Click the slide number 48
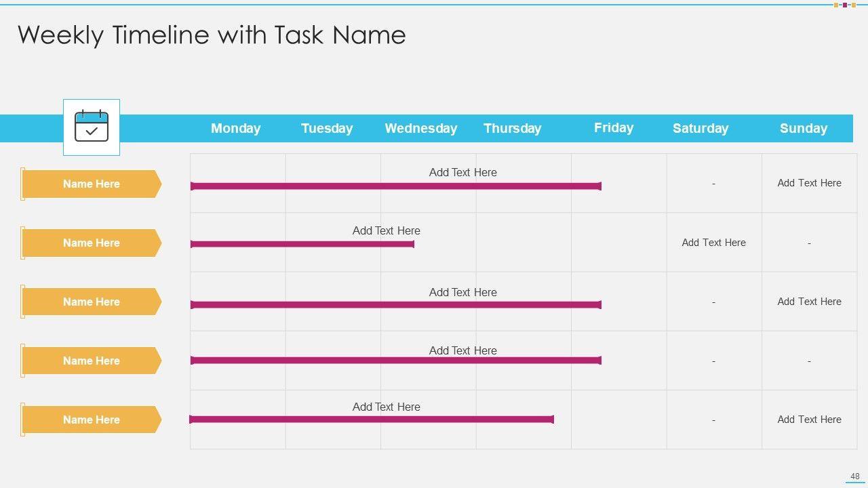 tap(855, 476)
